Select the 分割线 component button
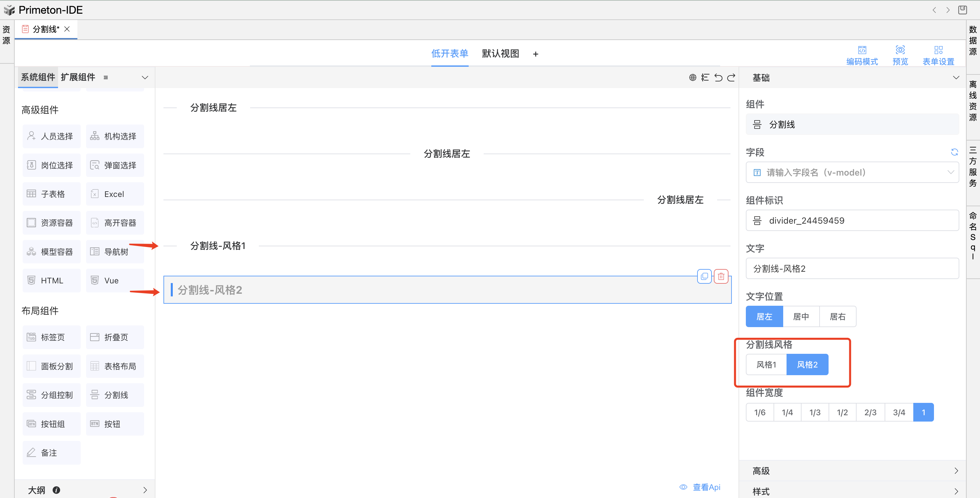980x498 pixels. (115, 395)
